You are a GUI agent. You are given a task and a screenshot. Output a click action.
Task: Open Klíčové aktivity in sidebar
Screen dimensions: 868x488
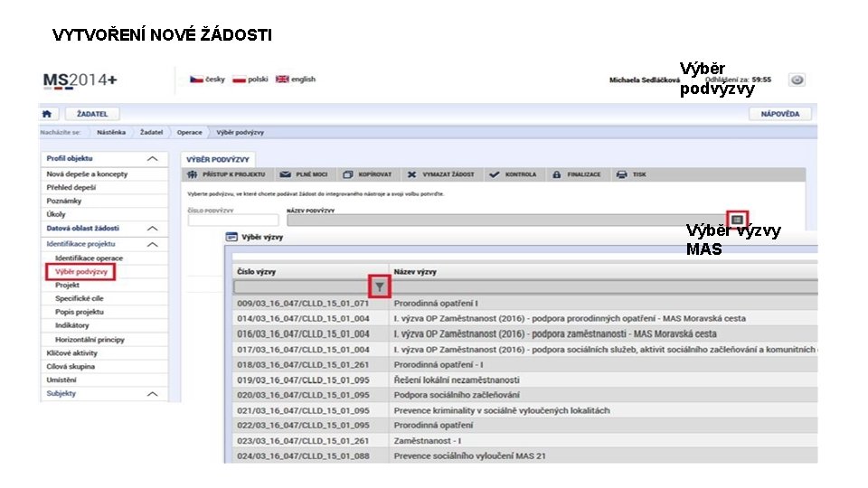point(72,353)
